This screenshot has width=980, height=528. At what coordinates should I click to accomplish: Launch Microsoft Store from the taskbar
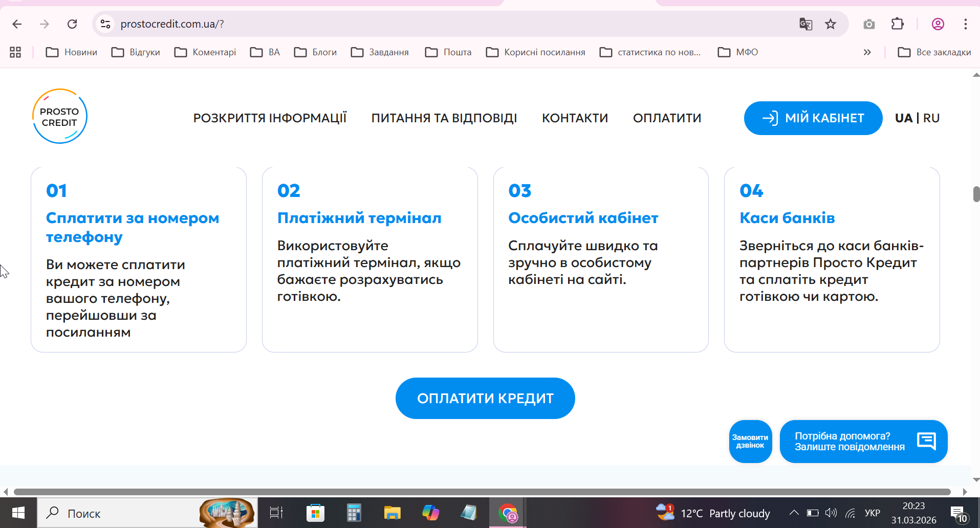click(x=315, y=513)
